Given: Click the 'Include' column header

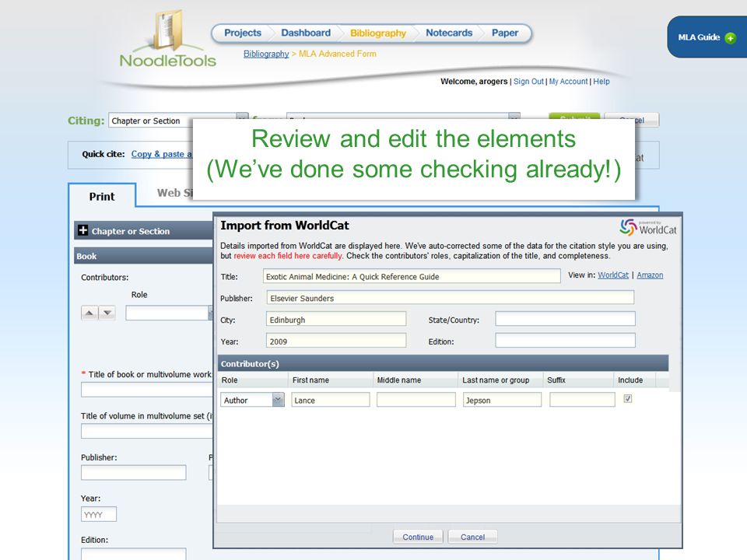Looking at the screenshot, I should pos(630,380).
